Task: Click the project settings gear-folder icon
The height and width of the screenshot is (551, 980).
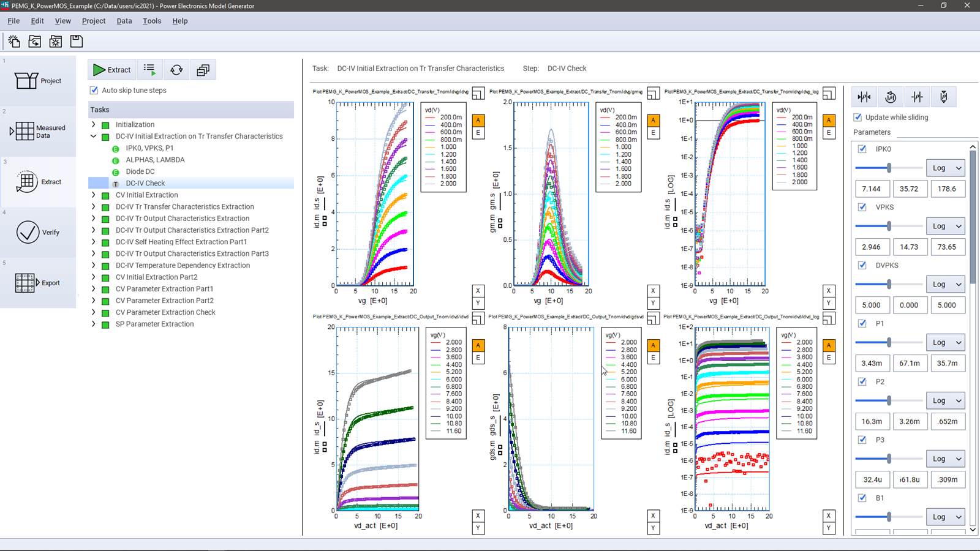Action: pyautogui.click(x=56, y=41)
